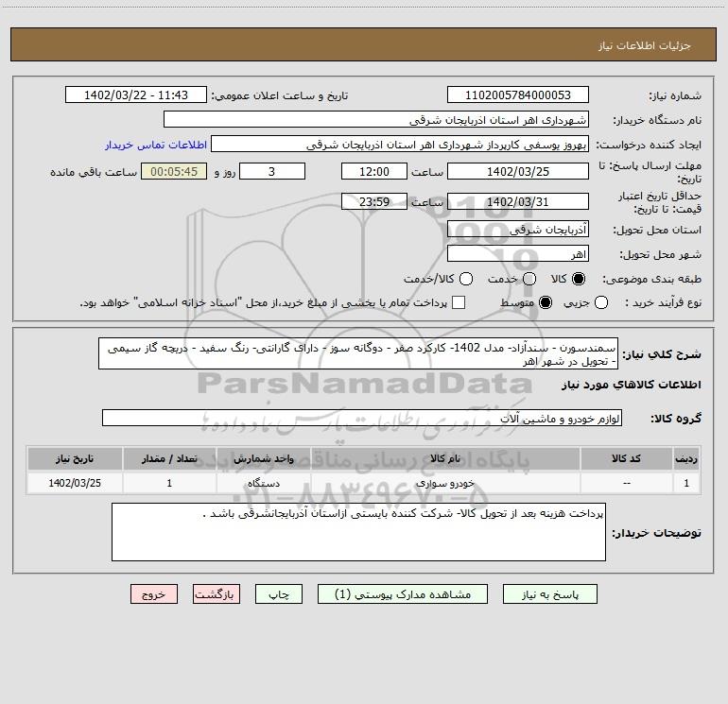Click the deadline time field 12:00
The height and width of the screenshot is (704, 728).
point(374,172)
